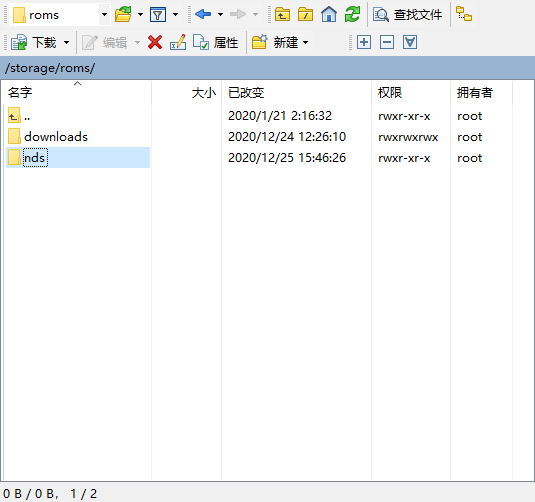
Task: Click date 2020/12/24 12:26:10
Action: click(287, 137)
